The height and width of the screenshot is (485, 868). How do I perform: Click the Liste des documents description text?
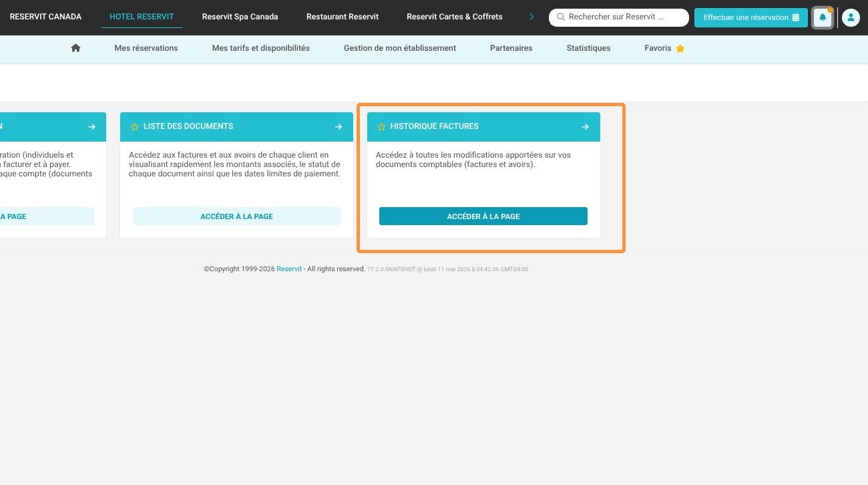[234, 164]
